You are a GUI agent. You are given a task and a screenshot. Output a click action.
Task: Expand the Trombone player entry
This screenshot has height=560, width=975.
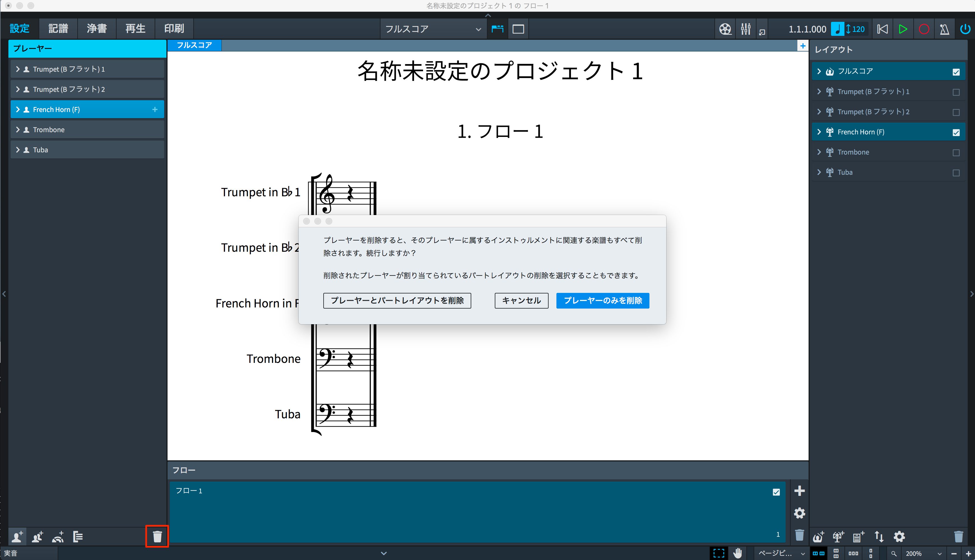[x=18, y=130]
